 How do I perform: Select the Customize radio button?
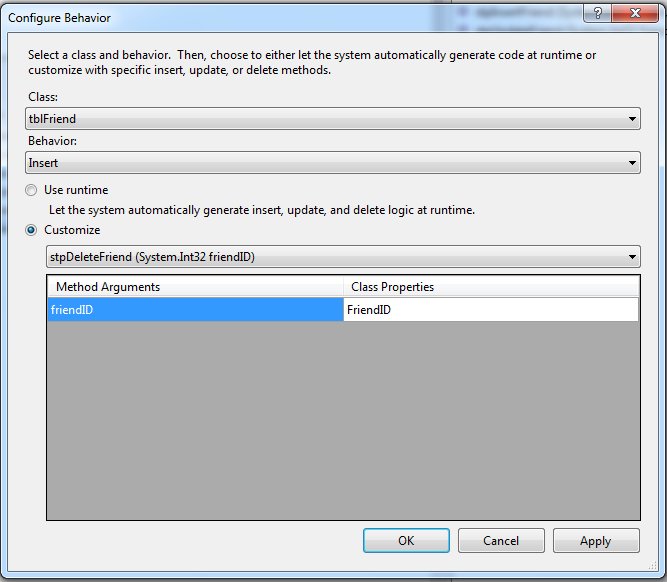click(31, 230)
